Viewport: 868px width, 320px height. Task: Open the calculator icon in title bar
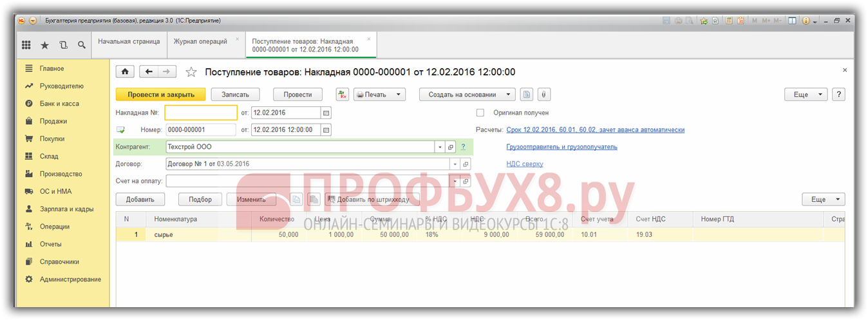tap(730, 21)
